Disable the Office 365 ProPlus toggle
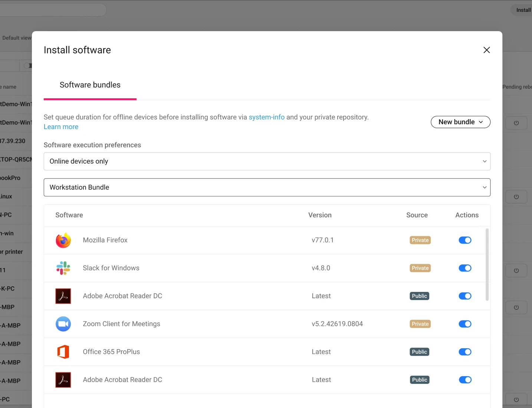 pos(465,352)
